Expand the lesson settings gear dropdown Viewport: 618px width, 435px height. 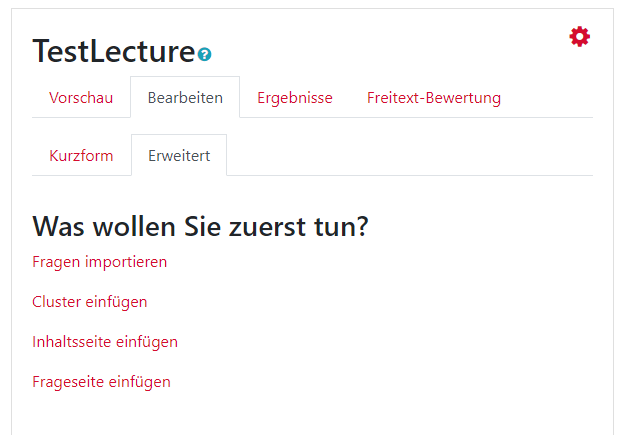point(579,37)
